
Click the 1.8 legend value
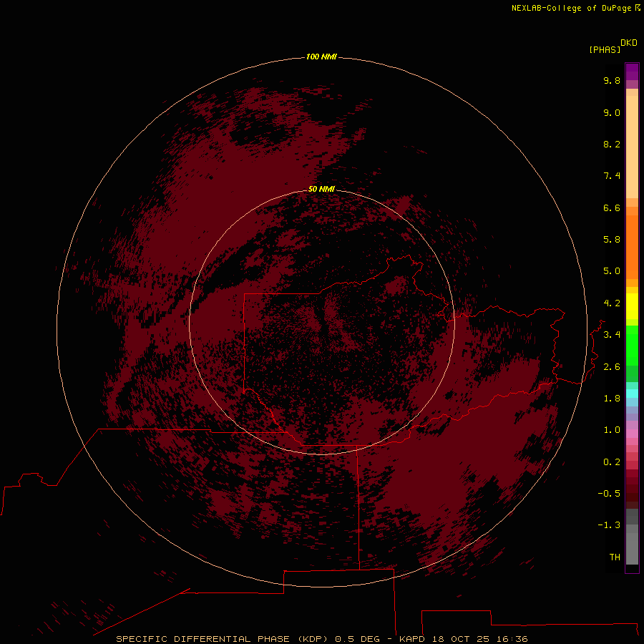tap(612, 399)
